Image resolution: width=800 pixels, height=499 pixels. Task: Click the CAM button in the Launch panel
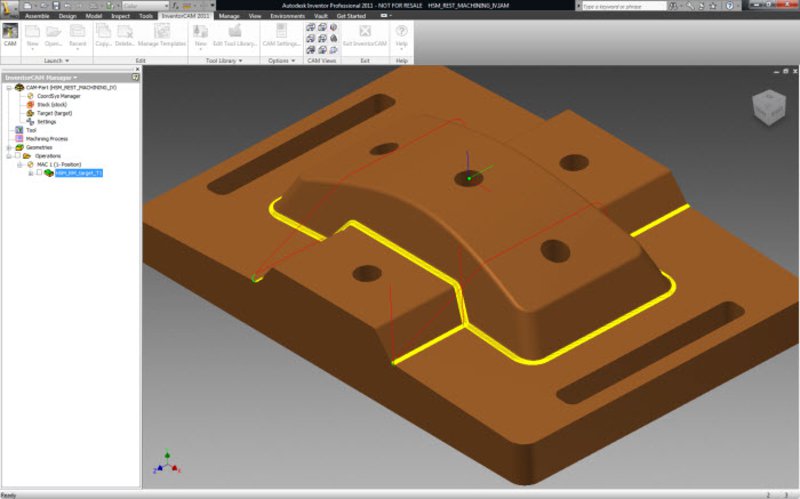click(10, 35)
